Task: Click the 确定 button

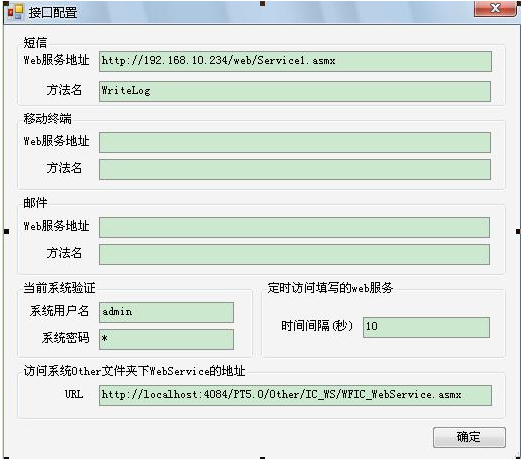Action: pos(469,437)
